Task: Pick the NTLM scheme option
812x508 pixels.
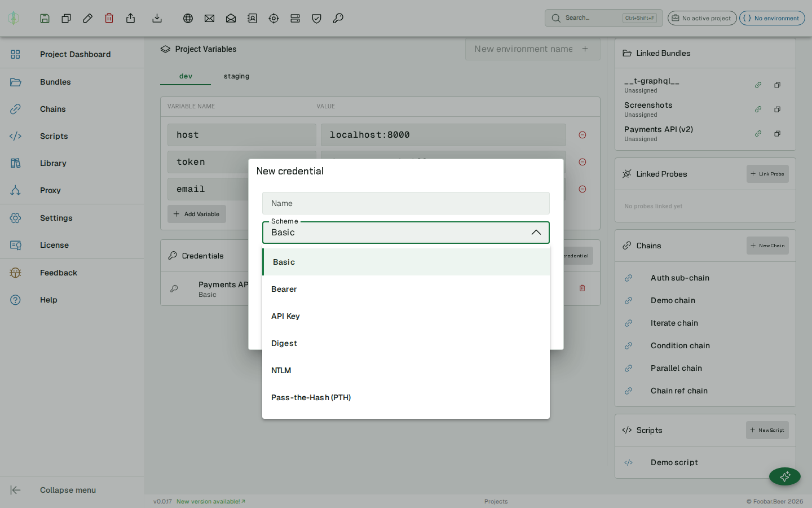Action: (406, 370)
